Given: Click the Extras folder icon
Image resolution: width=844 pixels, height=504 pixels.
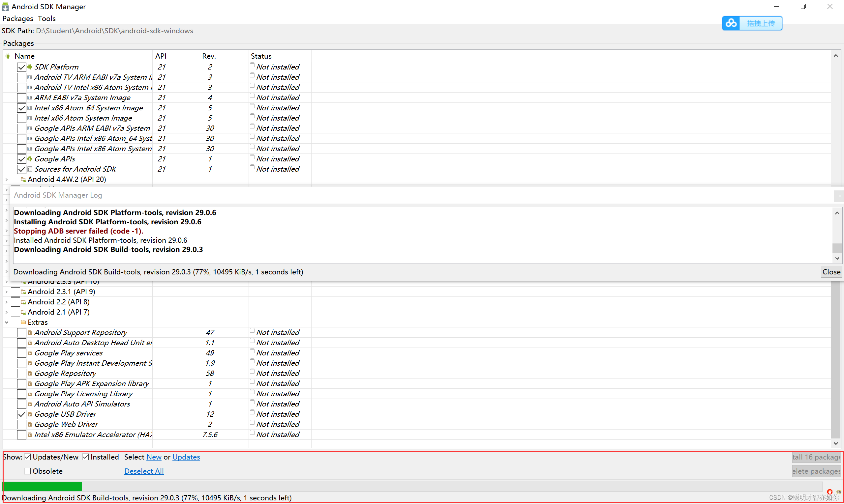Looking at the screenshot, I should pos(23,322).
